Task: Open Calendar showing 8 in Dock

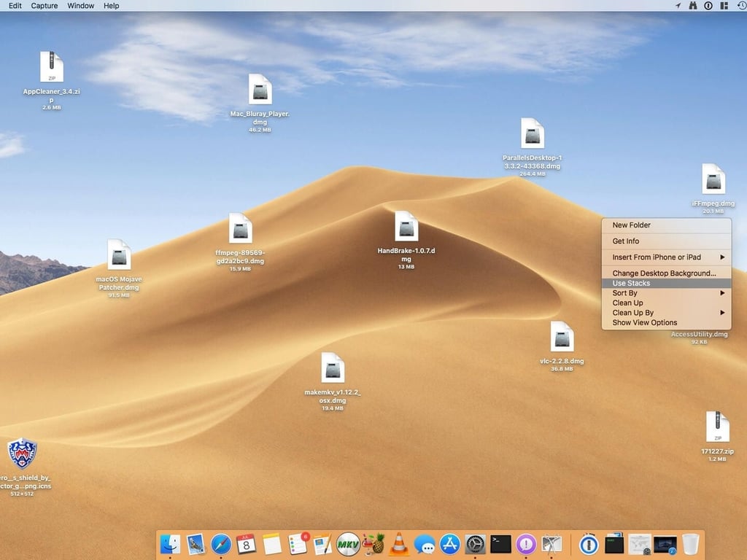Action: coord(247,544)
